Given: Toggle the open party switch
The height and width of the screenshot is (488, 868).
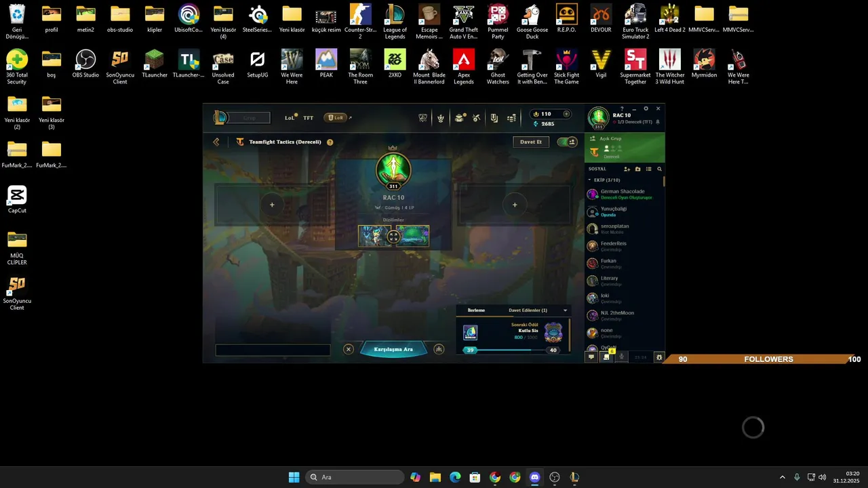Looking at the screenshot, I should (567, 142).
